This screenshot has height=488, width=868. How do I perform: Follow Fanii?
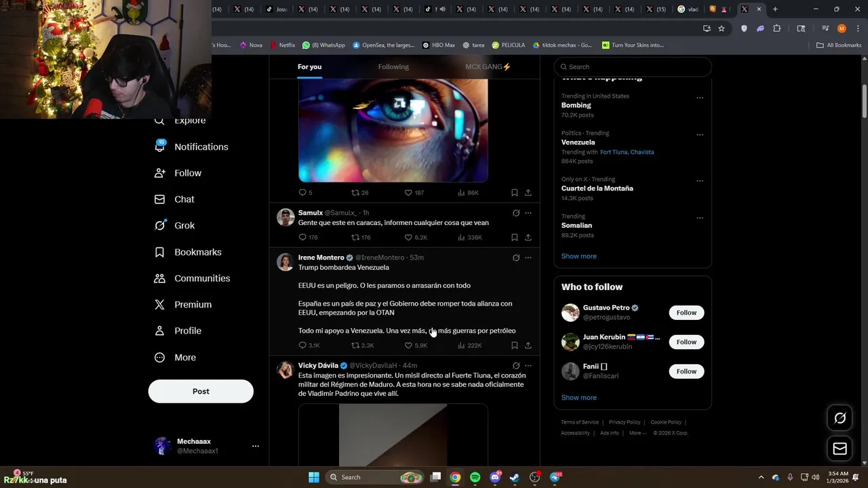coord(686,371)
